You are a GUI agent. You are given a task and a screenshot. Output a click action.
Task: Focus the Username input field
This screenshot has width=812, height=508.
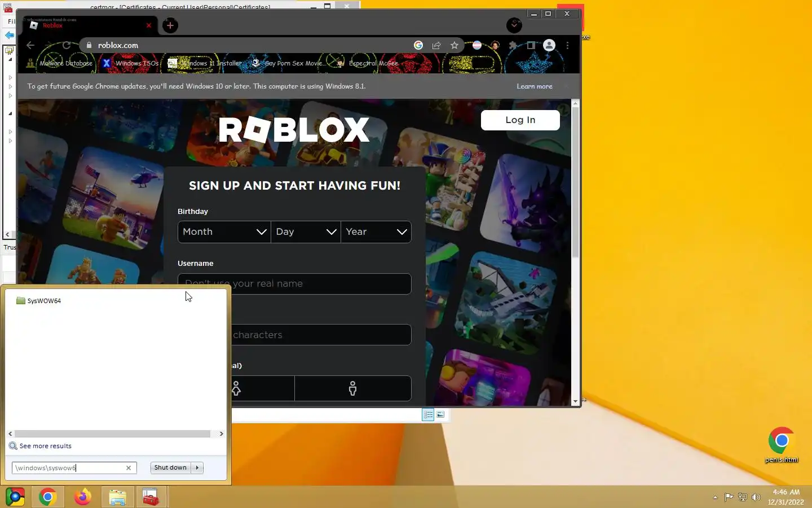(294, 284)
